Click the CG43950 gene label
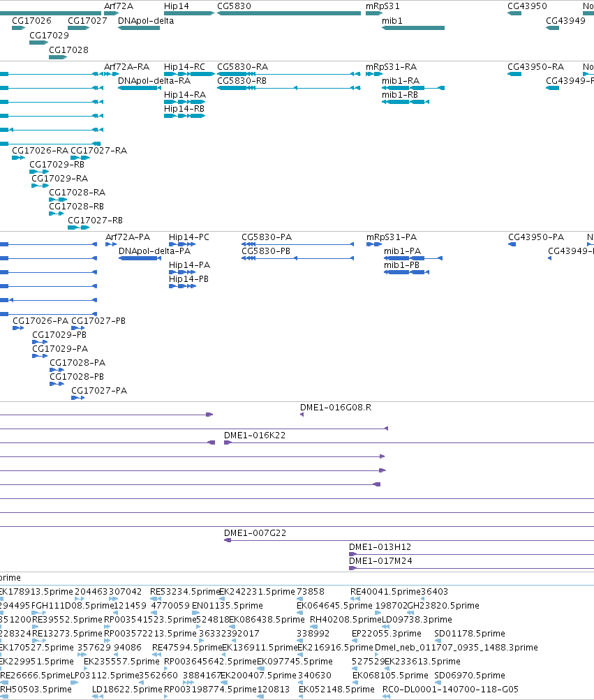Viewport: 594px width, 700px height. [527, 6]
